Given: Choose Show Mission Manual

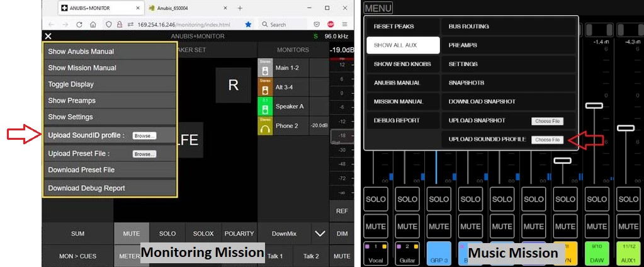Looking at the screenshot, I should click(110, 68).
